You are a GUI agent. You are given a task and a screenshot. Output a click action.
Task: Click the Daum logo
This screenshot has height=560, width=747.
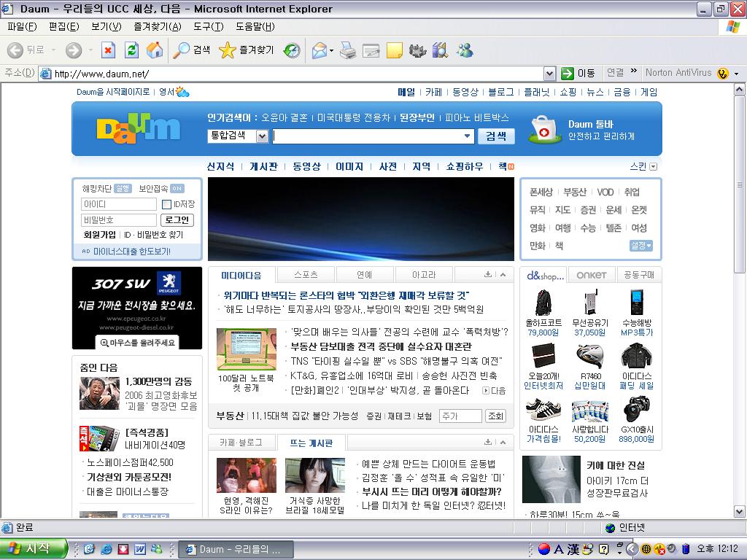click(x=138, y=128)
